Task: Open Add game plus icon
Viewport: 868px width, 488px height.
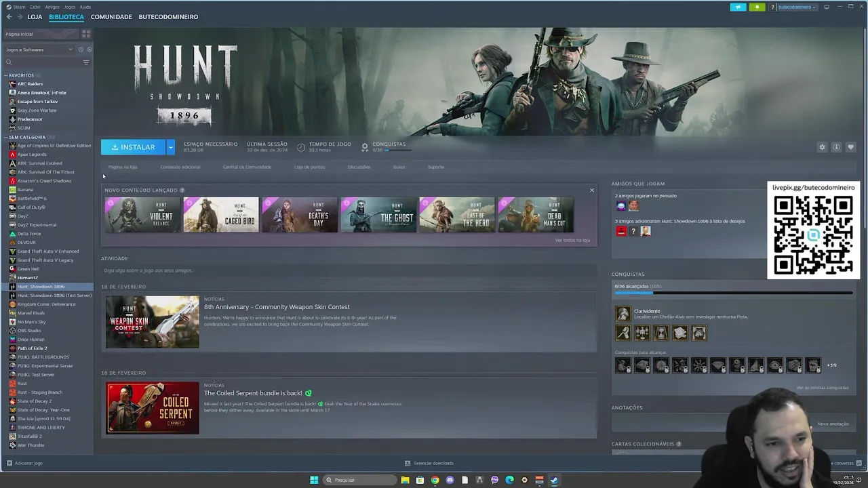Action: coord(9,463)
